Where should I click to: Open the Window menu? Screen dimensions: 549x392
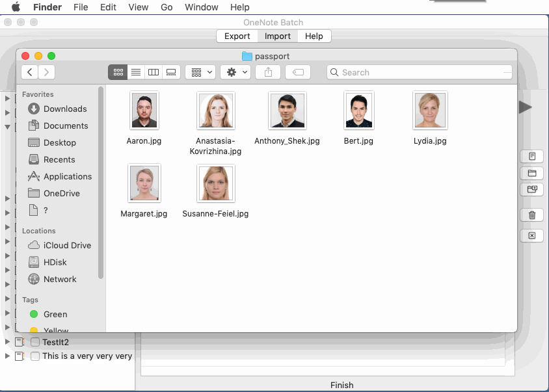click(x=202, y=7)
